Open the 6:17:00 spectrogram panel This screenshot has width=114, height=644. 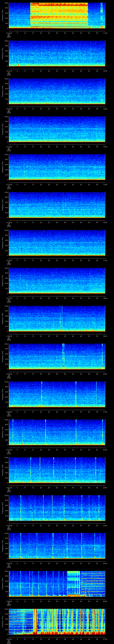click(x=57, y=280)
